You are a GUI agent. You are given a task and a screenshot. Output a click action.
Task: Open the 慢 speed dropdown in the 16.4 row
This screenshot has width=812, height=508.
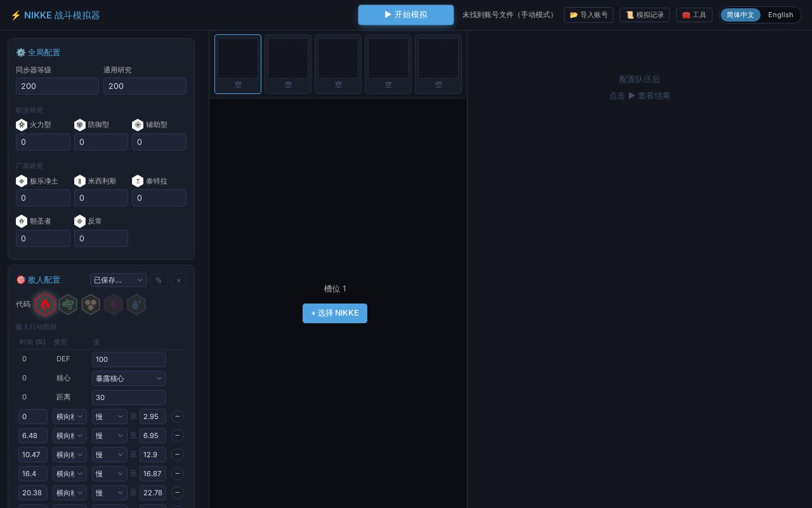click(110, 474)
